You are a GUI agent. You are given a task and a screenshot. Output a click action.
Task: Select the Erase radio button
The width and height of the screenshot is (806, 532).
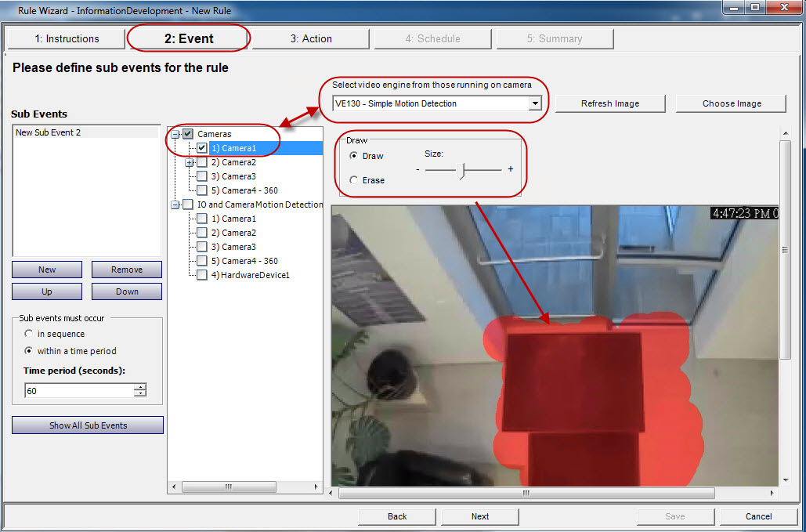point(354,180)
